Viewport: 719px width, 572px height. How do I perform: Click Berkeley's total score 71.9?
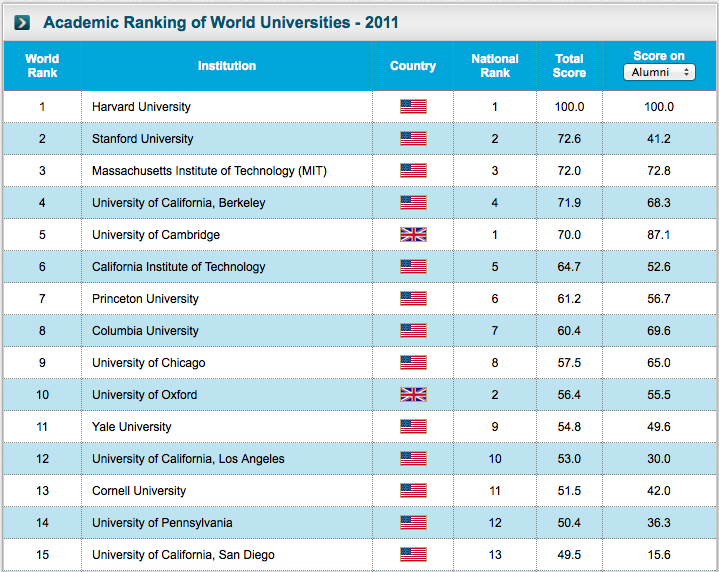click(569, 202)
